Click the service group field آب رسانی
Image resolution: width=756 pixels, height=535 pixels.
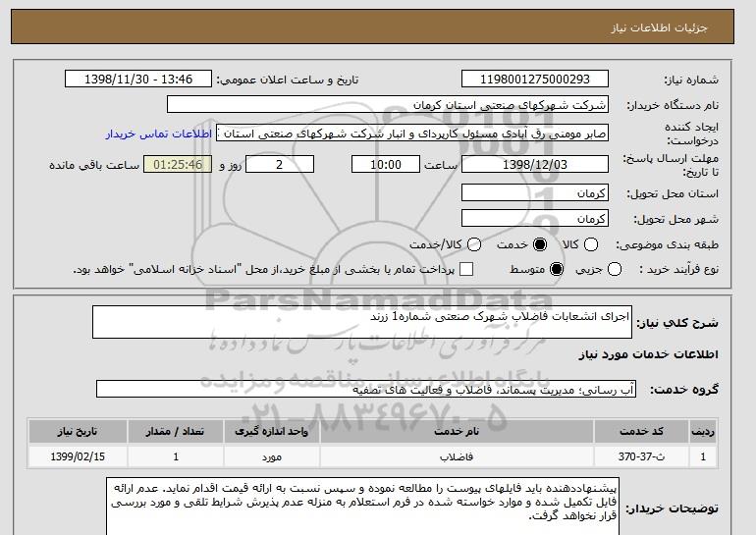pyautogui.click(x=366, y=389)
